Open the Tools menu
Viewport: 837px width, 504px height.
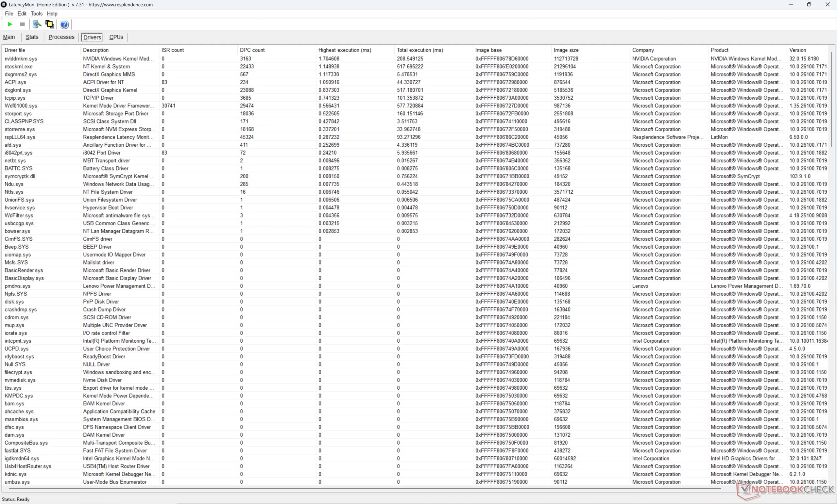tap(36, 14)
